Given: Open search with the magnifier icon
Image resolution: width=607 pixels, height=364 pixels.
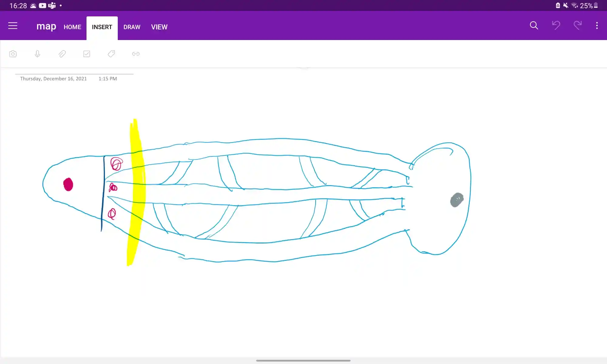Looking at the screenshot, I should [534, 25].
